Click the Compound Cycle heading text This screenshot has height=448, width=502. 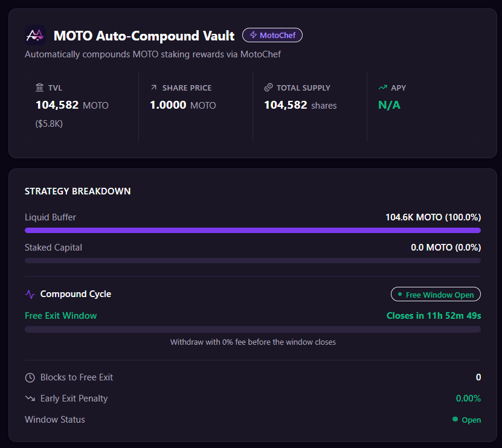(76, 294)
